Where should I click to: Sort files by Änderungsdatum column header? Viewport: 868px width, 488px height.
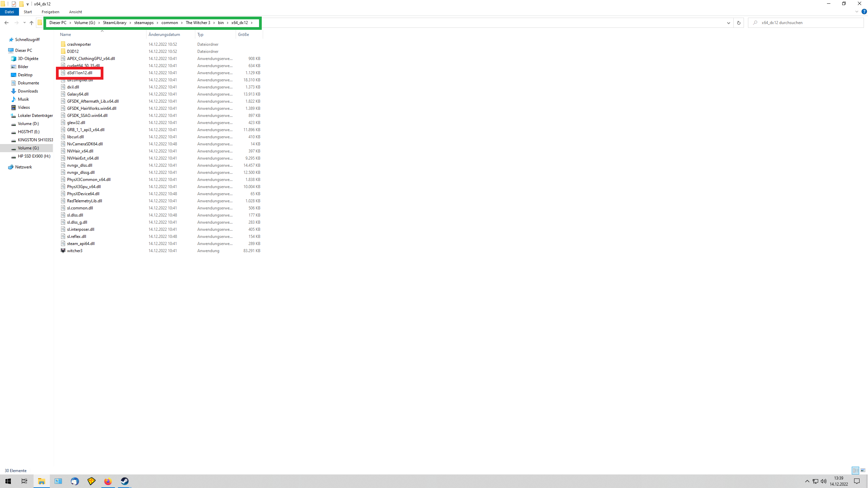click(x=164, y=35)
